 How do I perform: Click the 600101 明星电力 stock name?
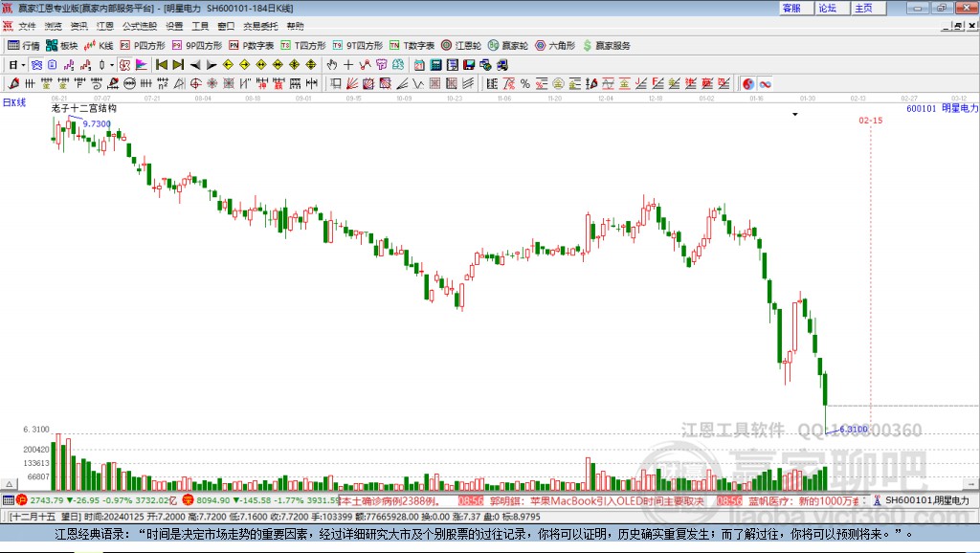point(942,108)
